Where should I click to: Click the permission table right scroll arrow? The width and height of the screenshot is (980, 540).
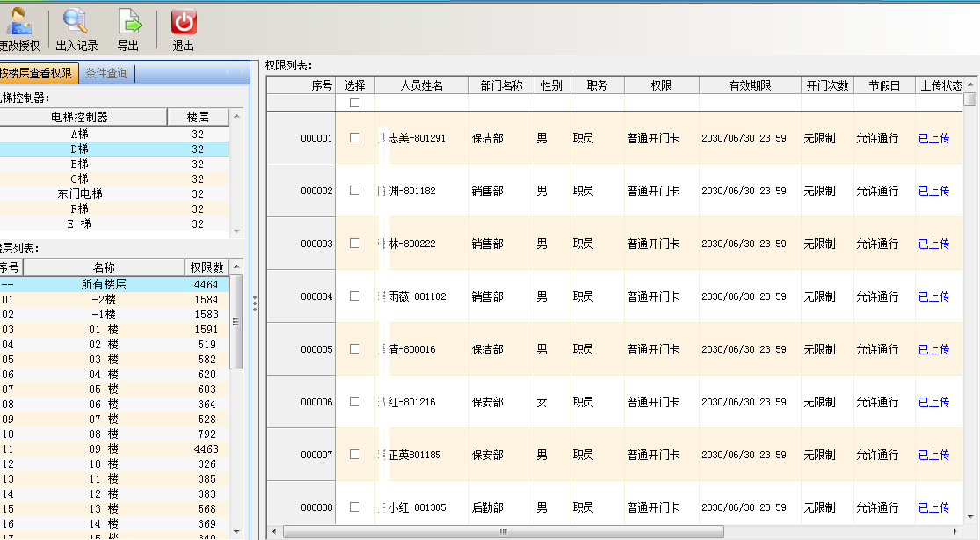coord(955,531)
